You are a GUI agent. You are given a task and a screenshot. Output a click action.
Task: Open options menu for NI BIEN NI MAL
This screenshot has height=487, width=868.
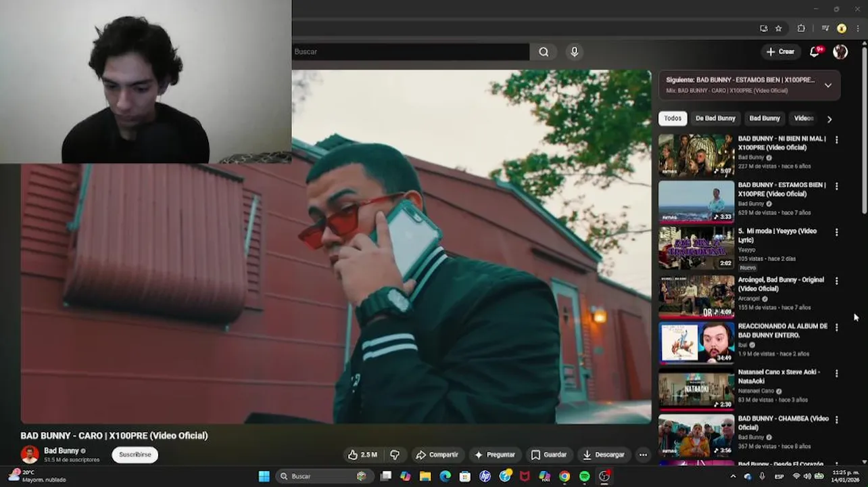837,140
